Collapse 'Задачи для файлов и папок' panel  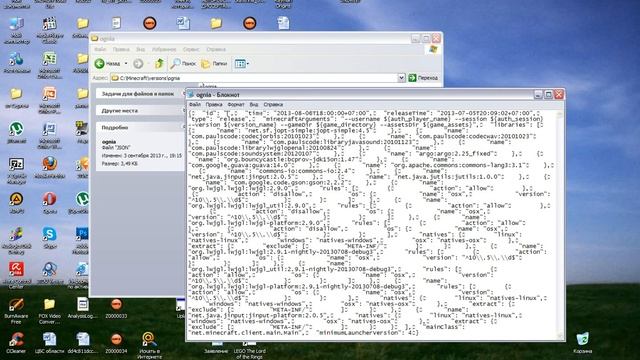click(141, 94)
